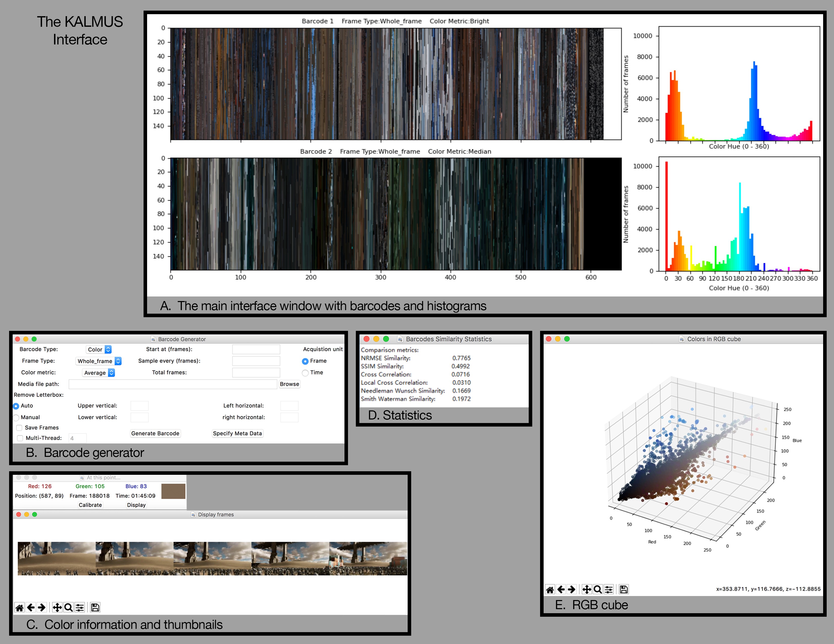Click Upper vertical input field

(140, 406)
